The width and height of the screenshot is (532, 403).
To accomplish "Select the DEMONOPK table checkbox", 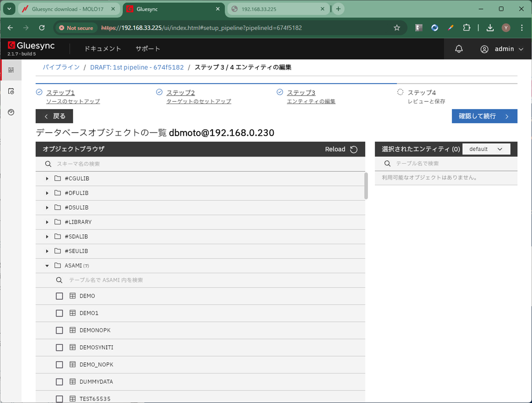I will click(59, 330).
